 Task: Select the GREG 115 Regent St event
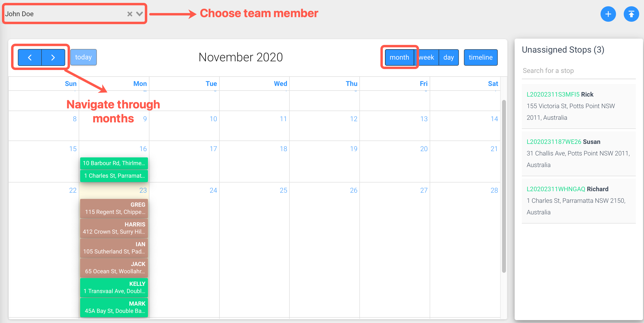pos(114,208)
